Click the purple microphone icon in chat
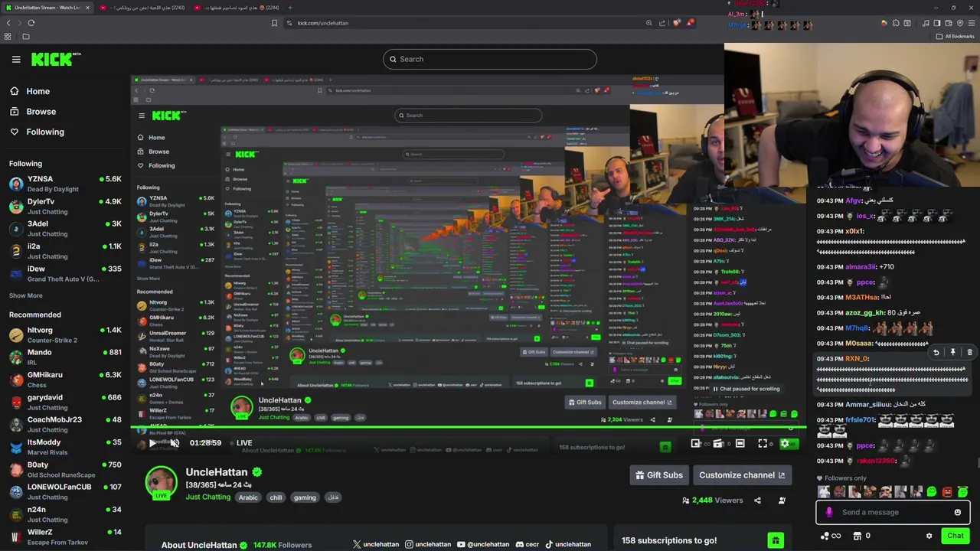This screenshot has height=551, width=980. [x=829, y=513]
